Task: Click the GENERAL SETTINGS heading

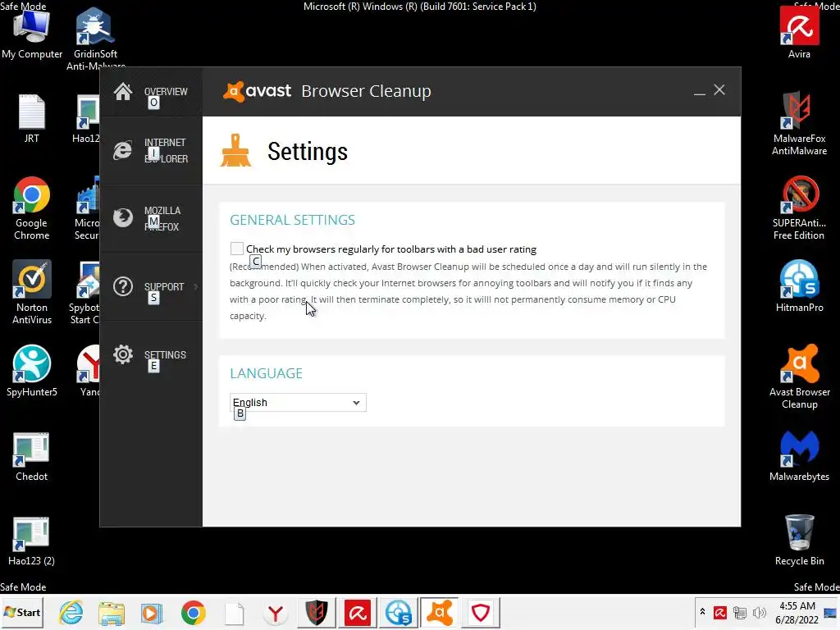Action: click(293, 220)
